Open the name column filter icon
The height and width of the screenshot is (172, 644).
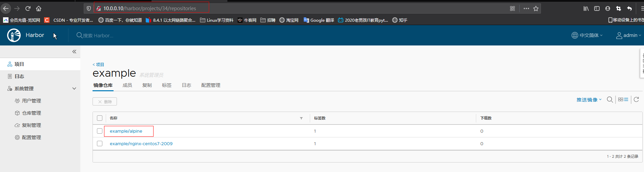[301, 118]
